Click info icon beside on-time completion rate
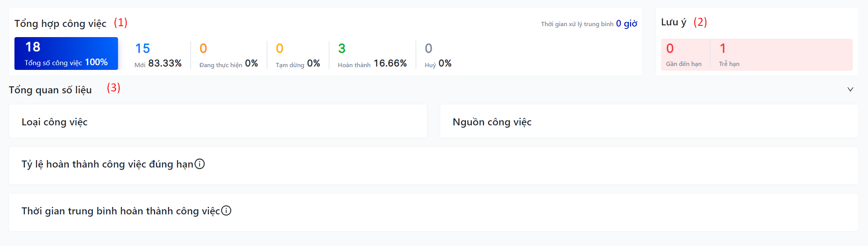The height and width of the screenshot is (246, 868). pos(200,164)
